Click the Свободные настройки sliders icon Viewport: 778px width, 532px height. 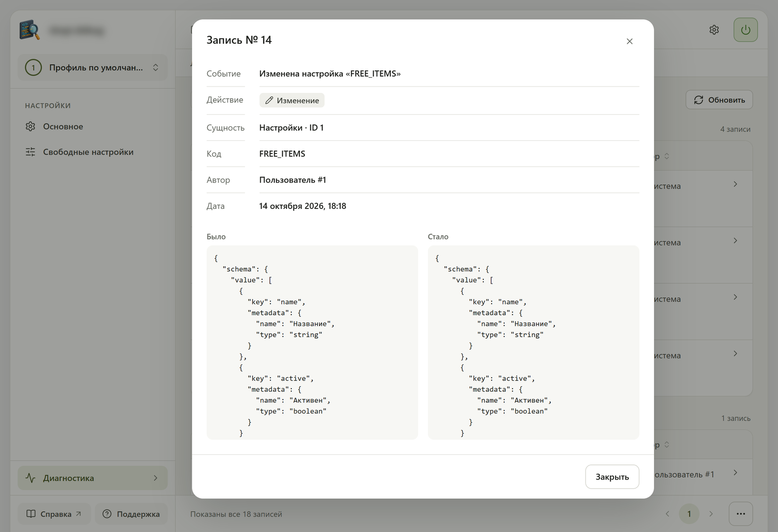click(x=31, y=152)
